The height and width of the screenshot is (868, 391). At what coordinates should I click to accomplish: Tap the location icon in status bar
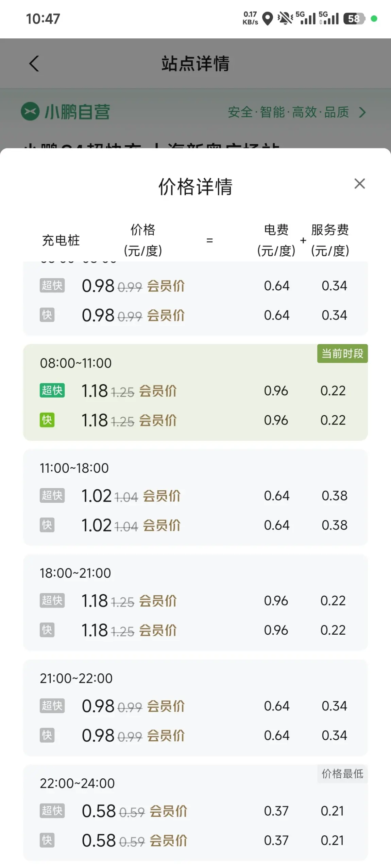[x=268, y=19]
